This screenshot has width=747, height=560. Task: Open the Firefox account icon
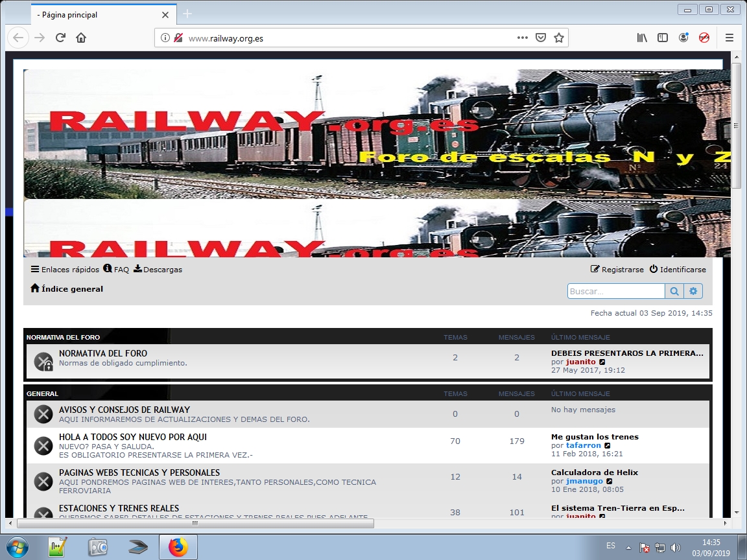(x=683, y=38)
